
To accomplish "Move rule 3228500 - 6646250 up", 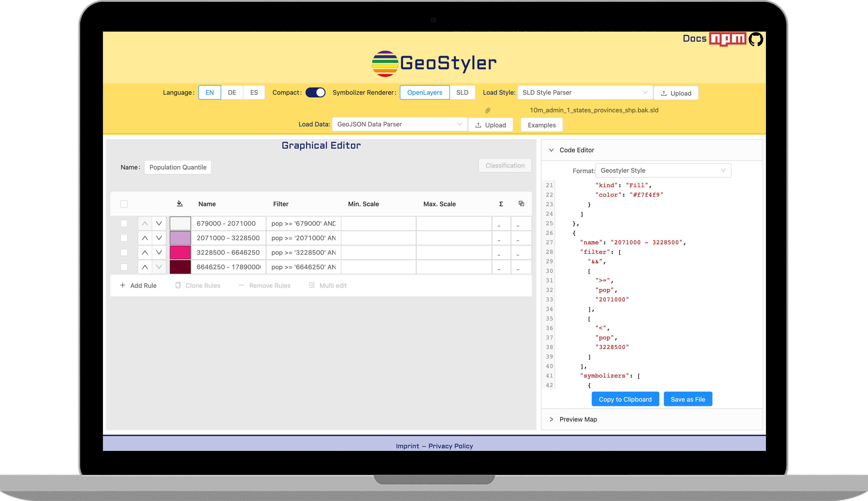I will [145, 252].
